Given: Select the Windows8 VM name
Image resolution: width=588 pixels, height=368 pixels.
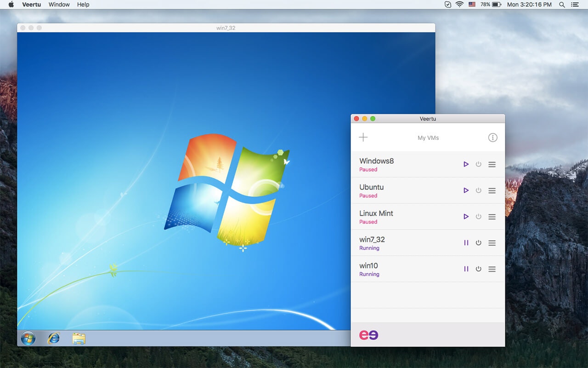Looking at the screenshot, I should pos(376,161).
